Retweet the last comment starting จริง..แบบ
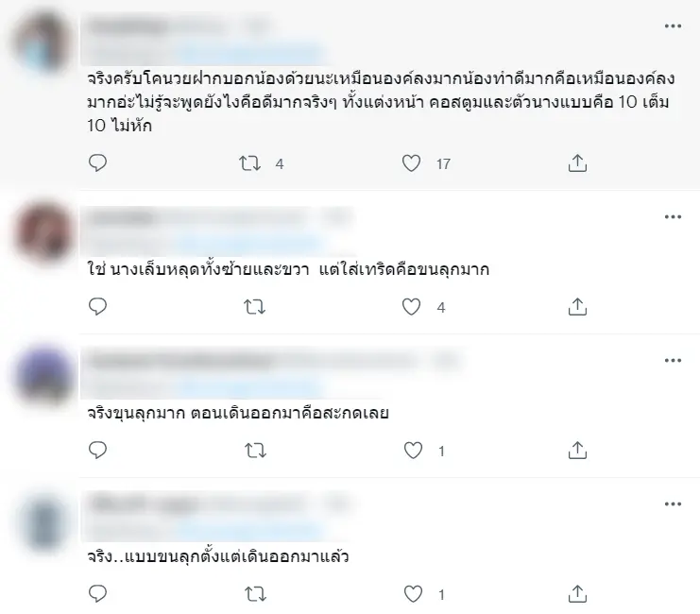The width and height of the screenshot is (700, 614). [255, 594]
